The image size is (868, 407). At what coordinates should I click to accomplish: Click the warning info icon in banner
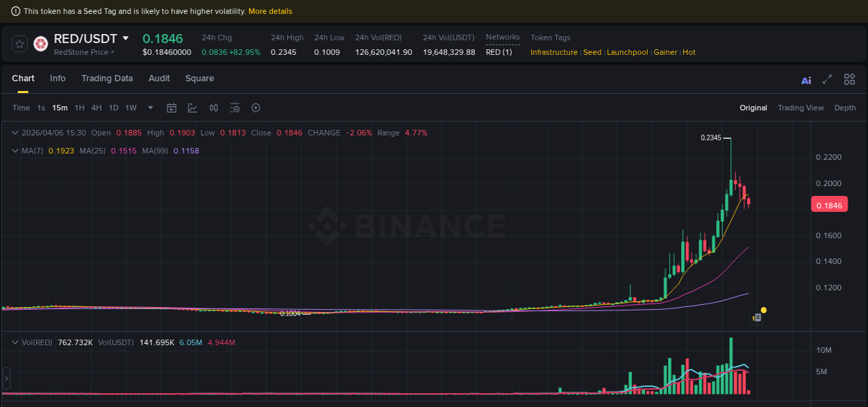(16, 11)
